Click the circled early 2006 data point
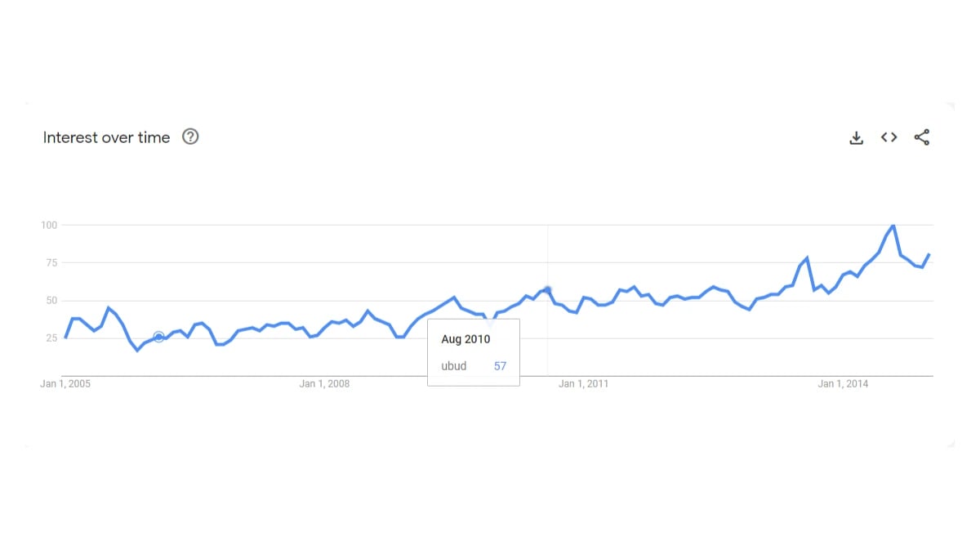This screenshot has height=550, width=980. click(x=157, y=336)
